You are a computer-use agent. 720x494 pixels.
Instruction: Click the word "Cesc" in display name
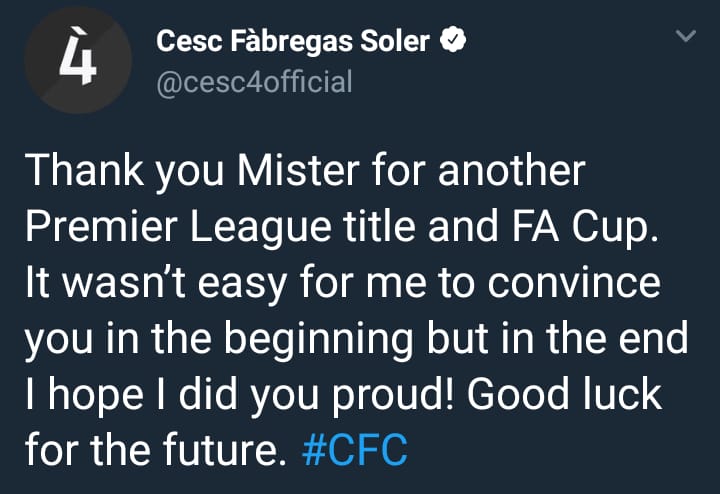(190, 41)
